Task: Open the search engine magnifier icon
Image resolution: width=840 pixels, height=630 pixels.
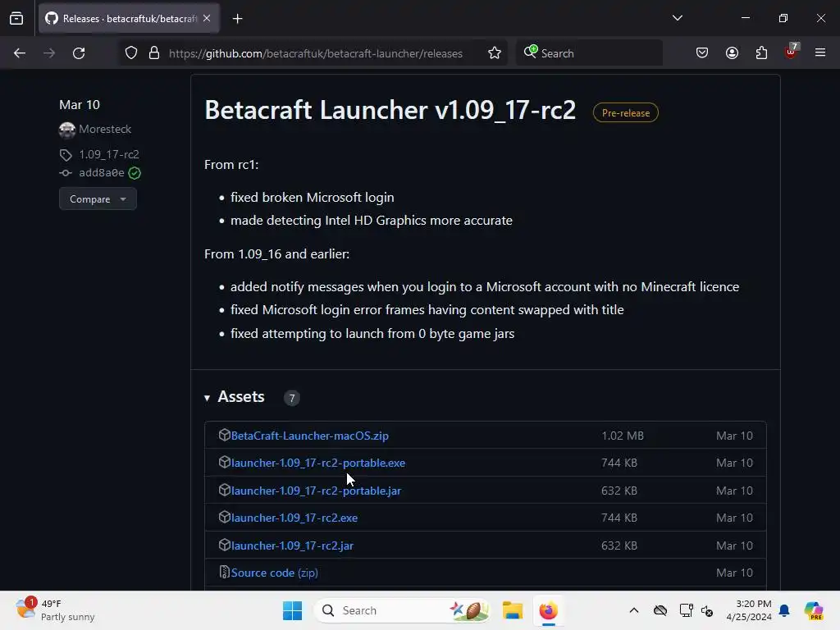Action: click(x=530, y=52)
